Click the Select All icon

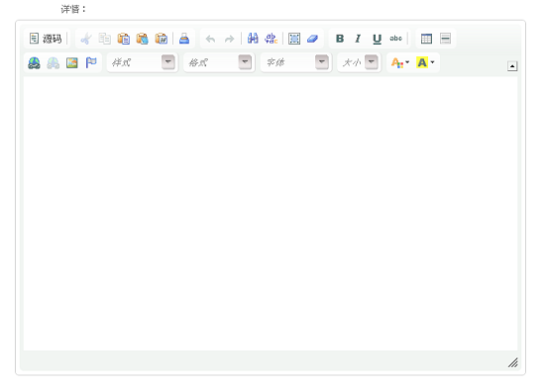[294, 39]
